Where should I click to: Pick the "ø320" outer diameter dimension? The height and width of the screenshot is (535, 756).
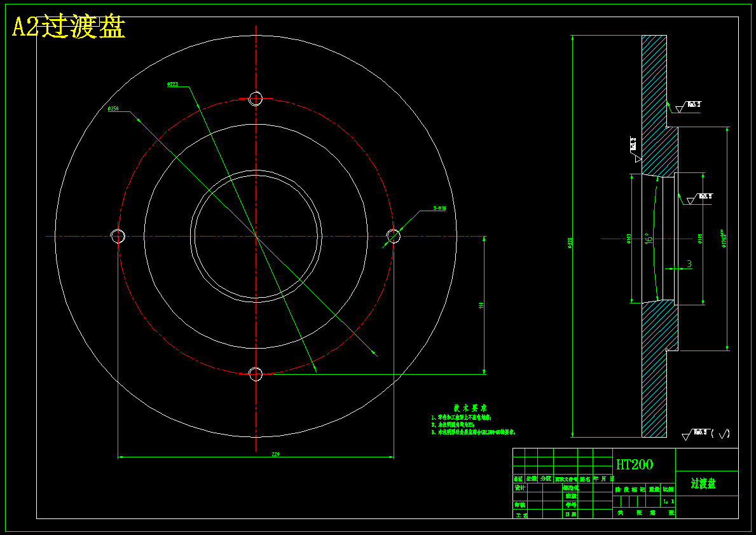tap(570, 242)
